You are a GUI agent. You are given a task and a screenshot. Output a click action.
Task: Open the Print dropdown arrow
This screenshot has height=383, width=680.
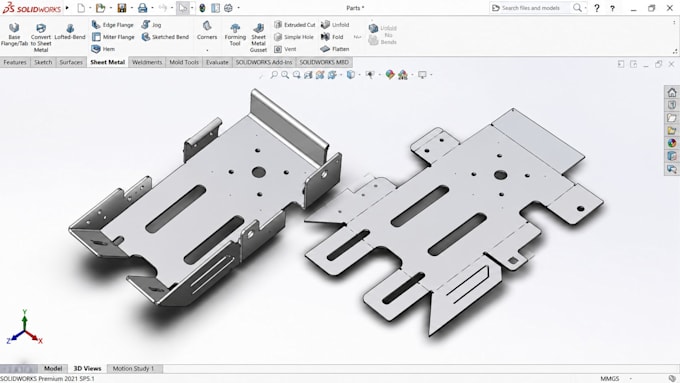click(152, 8)
